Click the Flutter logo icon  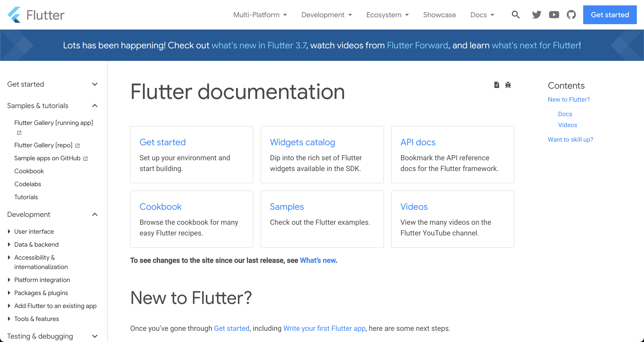14,15
